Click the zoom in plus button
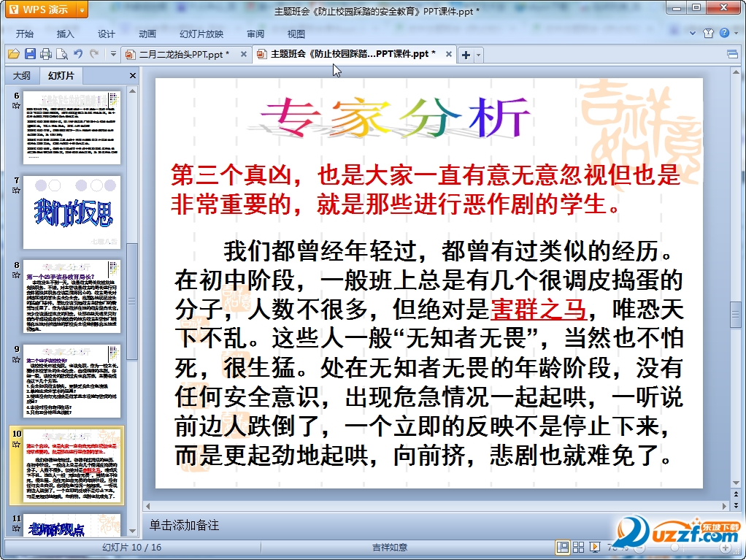The height and width of the screenshot is (560, 746). [x=726, y=548]
